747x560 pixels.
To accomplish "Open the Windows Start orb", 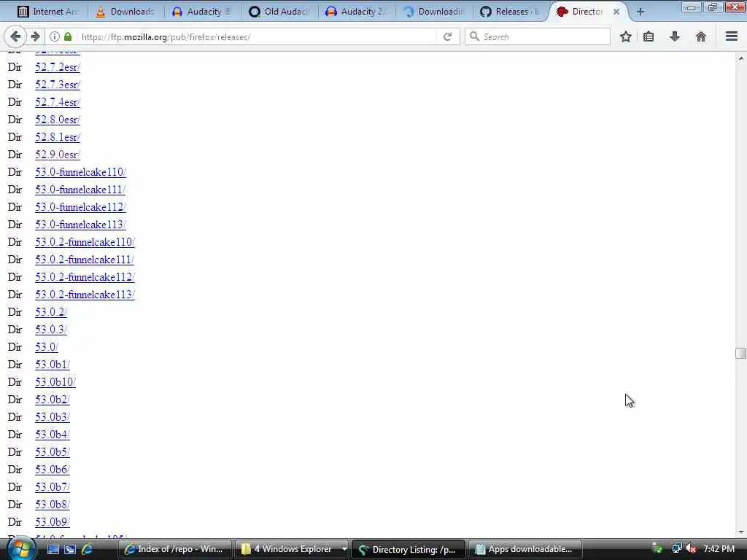I will click(x=20, y=549).
